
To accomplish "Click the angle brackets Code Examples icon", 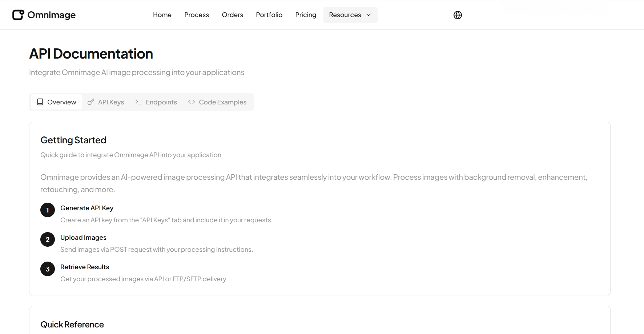I will pyautogui.click(x=192, y=102).
